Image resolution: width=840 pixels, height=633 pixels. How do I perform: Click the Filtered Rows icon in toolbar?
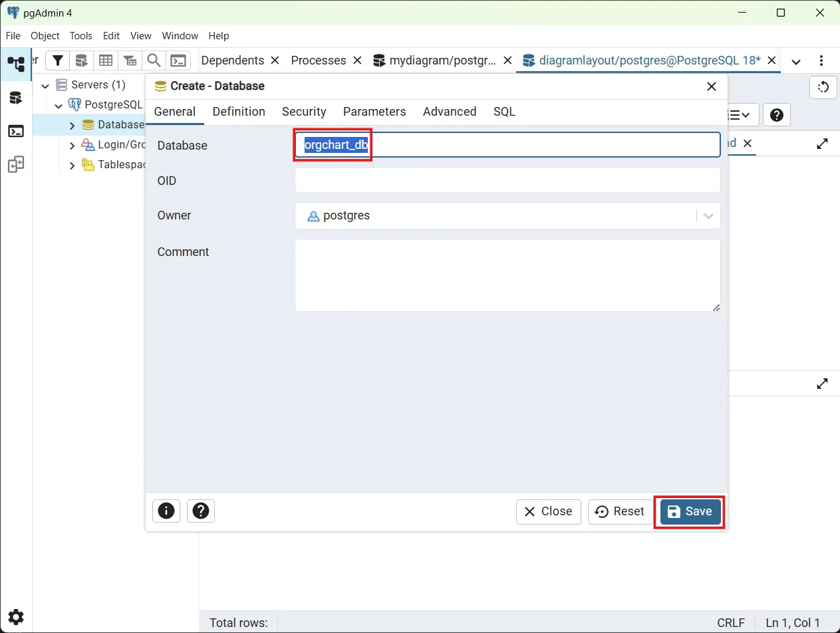click(x=130, y=61)
